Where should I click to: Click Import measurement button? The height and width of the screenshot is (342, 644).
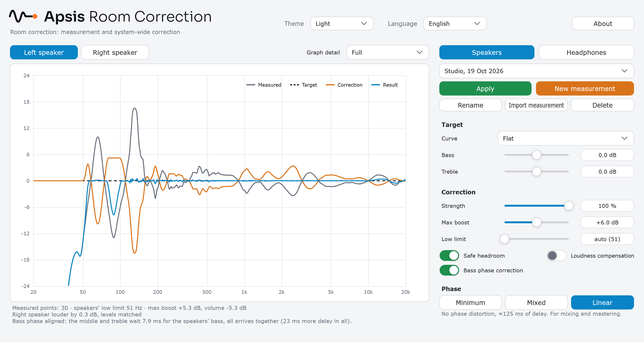coord(536,105)
